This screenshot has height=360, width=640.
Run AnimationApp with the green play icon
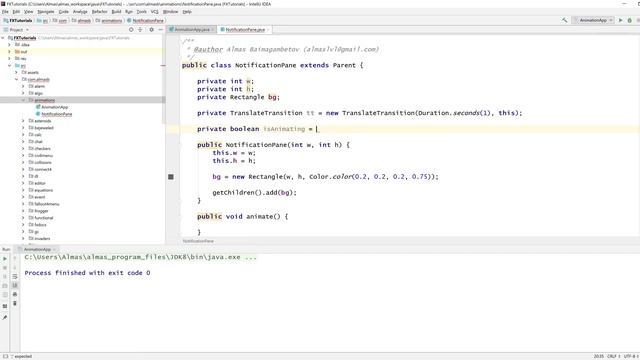620,20
